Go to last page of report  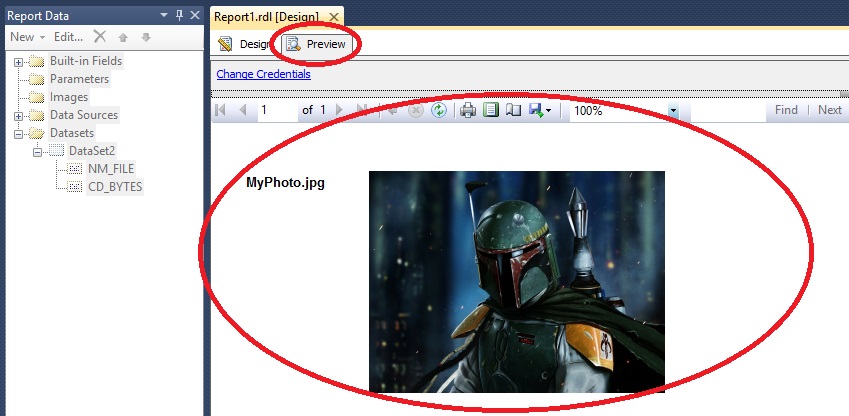(362, 110)
